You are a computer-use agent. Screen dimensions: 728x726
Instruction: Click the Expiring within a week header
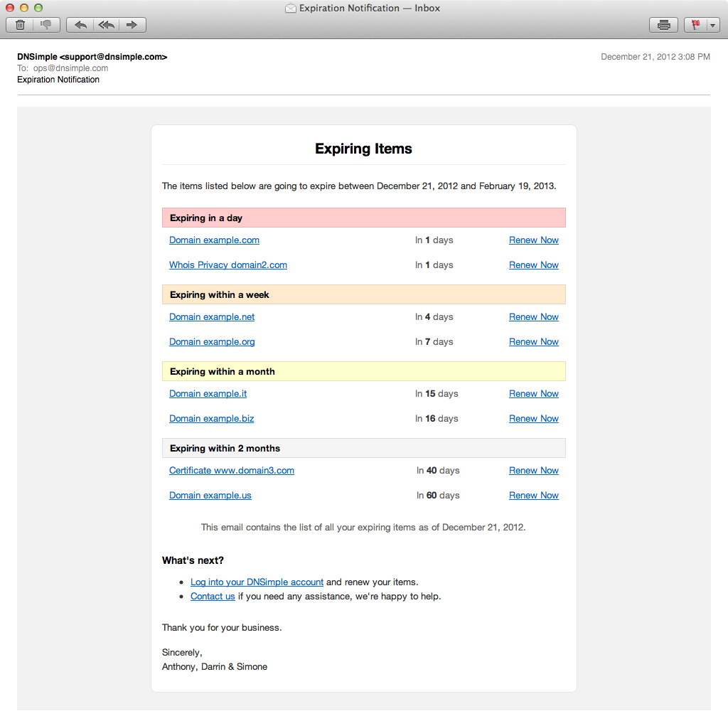[363, 294]
